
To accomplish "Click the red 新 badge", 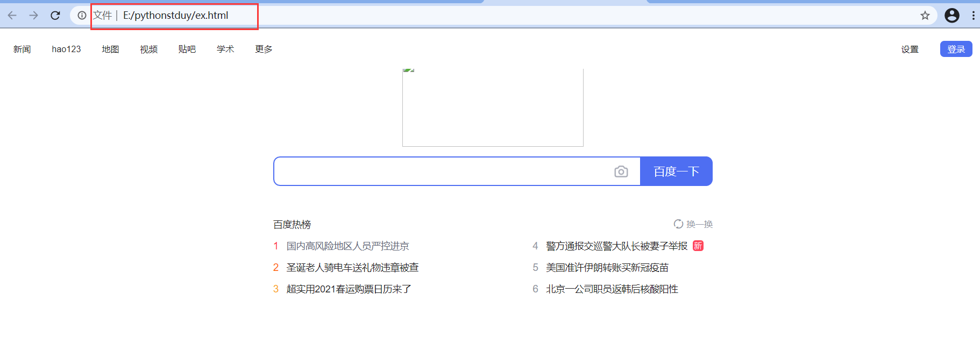I will [x=698, y=246].
